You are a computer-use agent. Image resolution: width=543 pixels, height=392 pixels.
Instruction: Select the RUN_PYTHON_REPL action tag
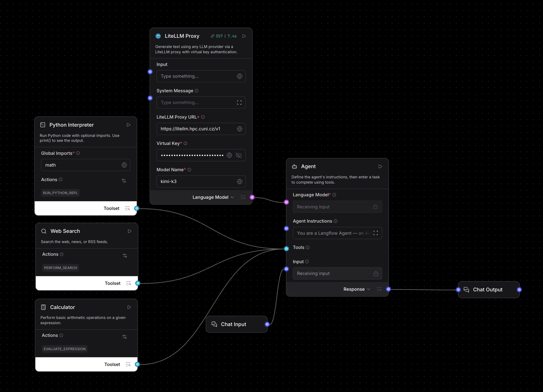[60, 193]
